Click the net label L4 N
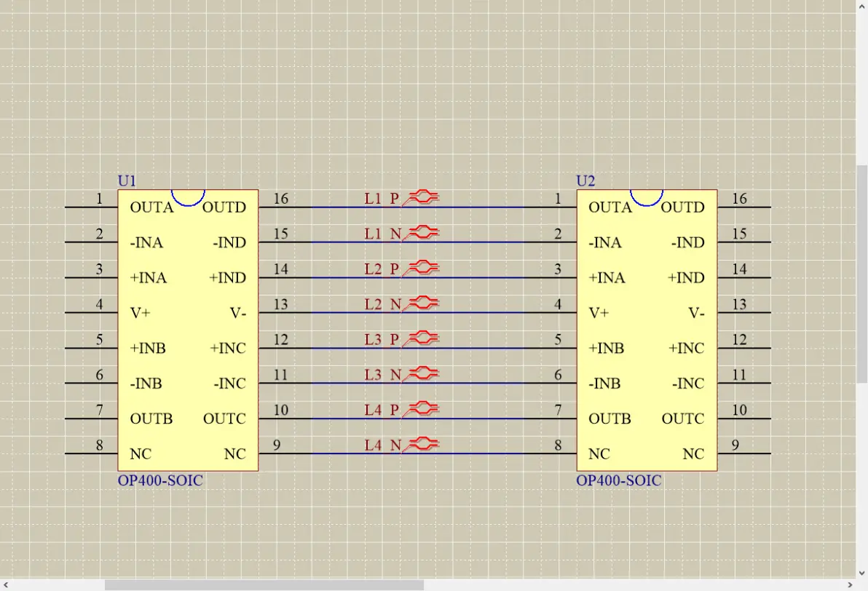 pyautogui.click(x=382, y=445)
